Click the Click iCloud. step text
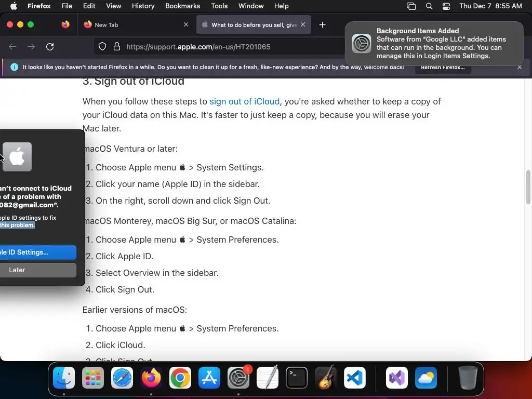 coord(121,345)
